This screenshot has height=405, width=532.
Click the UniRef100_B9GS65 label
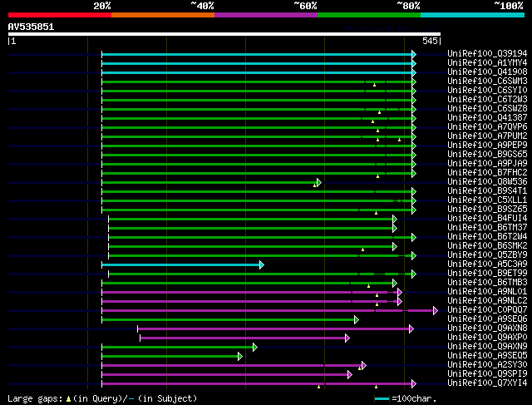(487, 155)
